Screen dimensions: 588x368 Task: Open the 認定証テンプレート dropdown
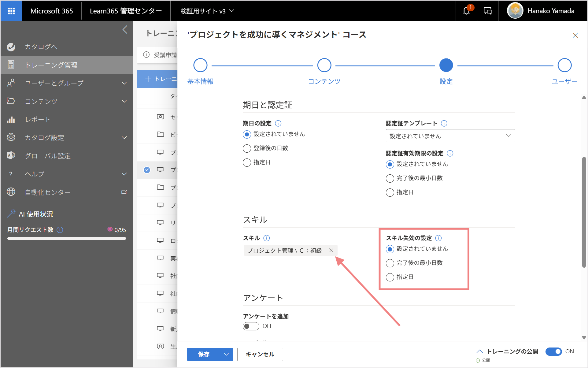click(x=450, y=136)
